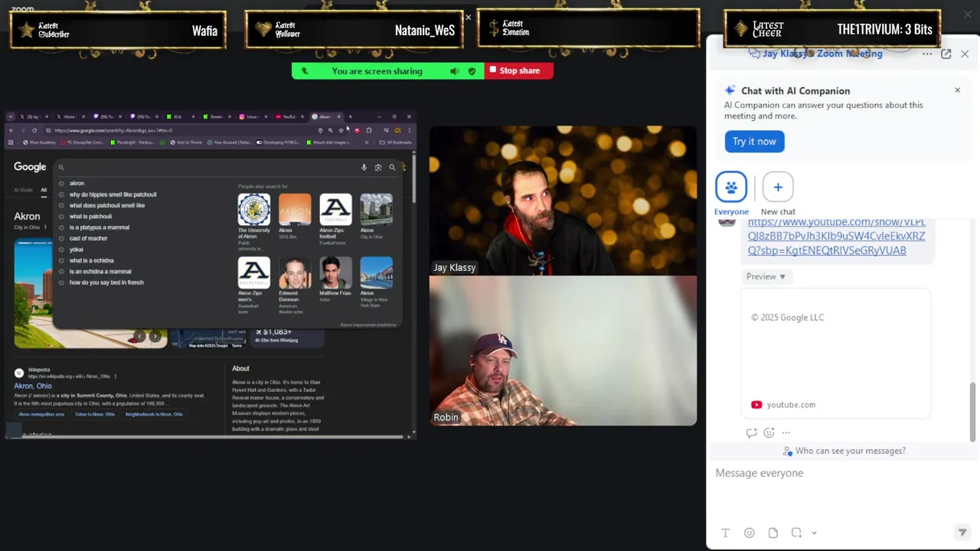Open Edmund Donovan suggestion thumbnail

(x=294, y=273)
